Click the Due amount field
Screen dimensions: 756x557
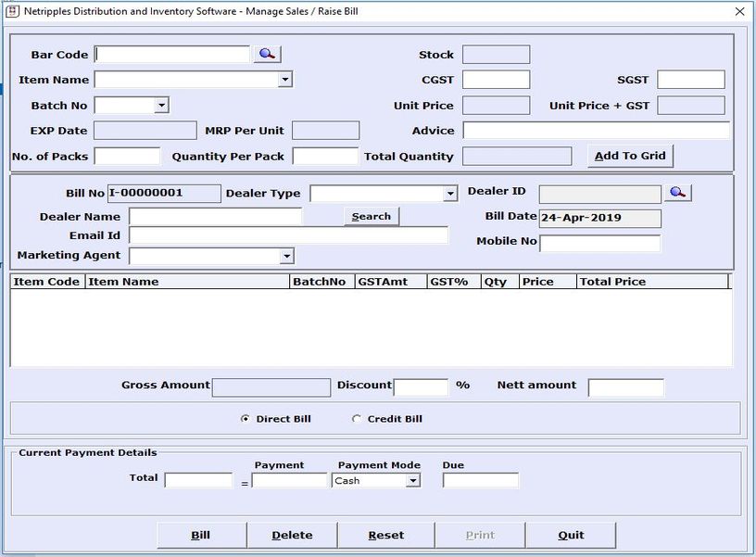point(481,480)
